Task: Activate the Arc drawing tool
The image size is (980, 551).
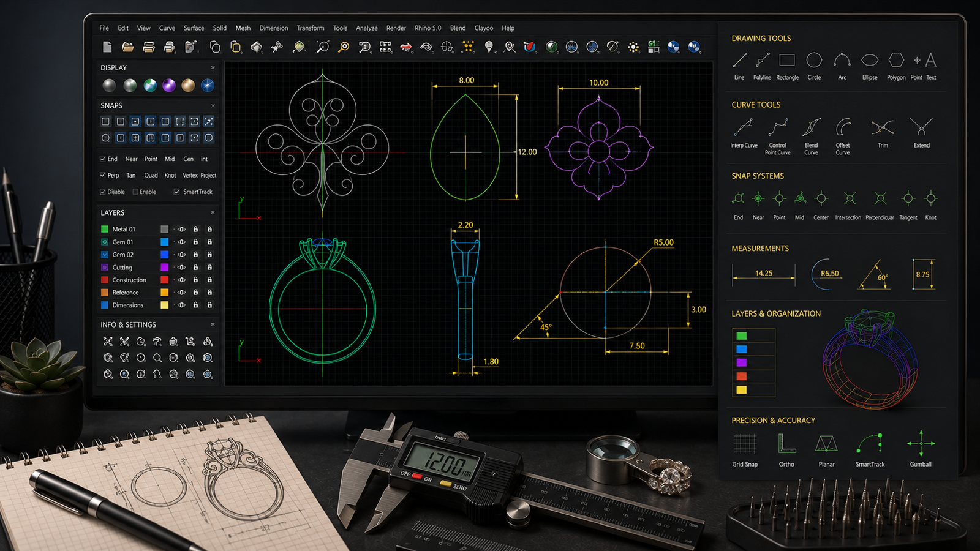Action: (x=842, y=60)
